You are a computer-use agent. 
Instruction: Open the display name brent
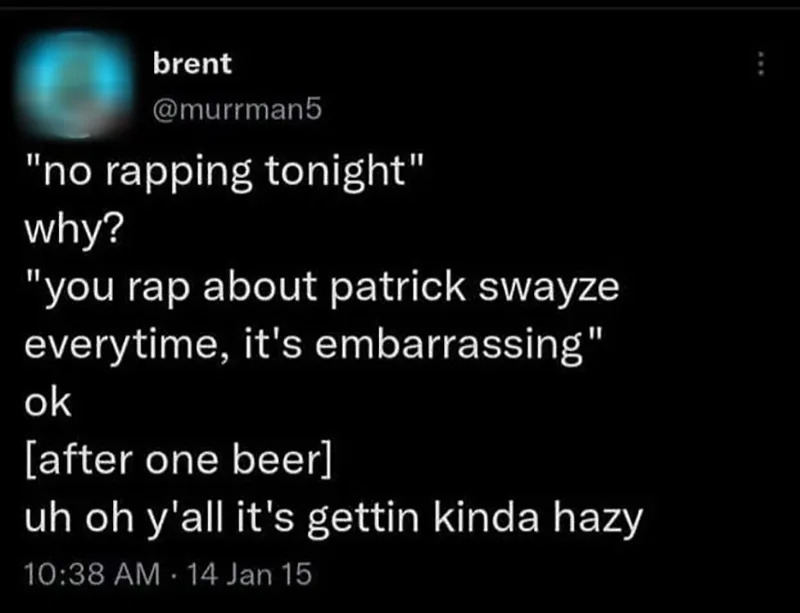point(192,63)
